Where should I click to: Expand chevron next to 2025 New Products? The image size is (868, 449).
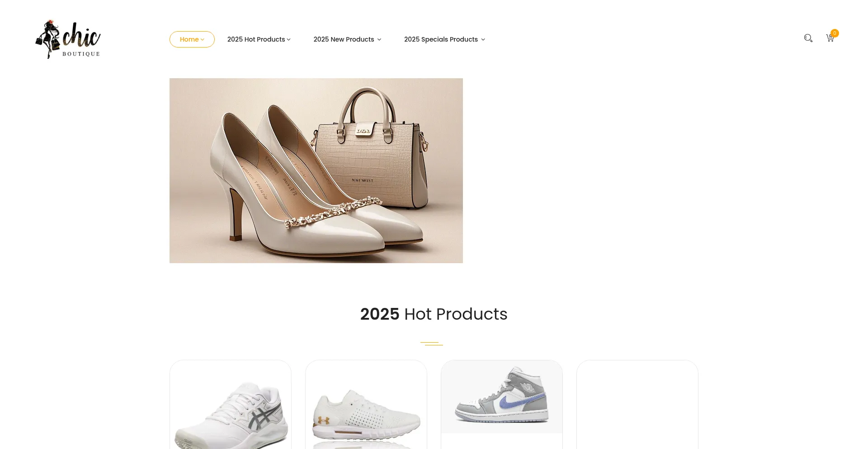coord(379,40)
